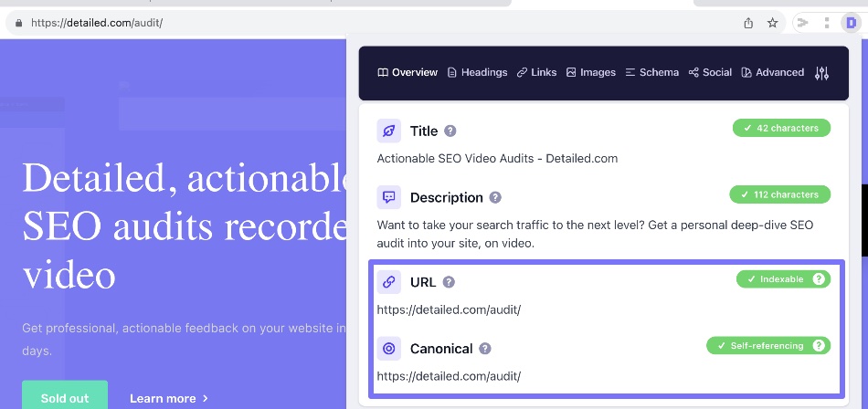The width and height of the screenshot is (868, 409).
Task: Click the Canonical help question mark
Action: (485, 349)
